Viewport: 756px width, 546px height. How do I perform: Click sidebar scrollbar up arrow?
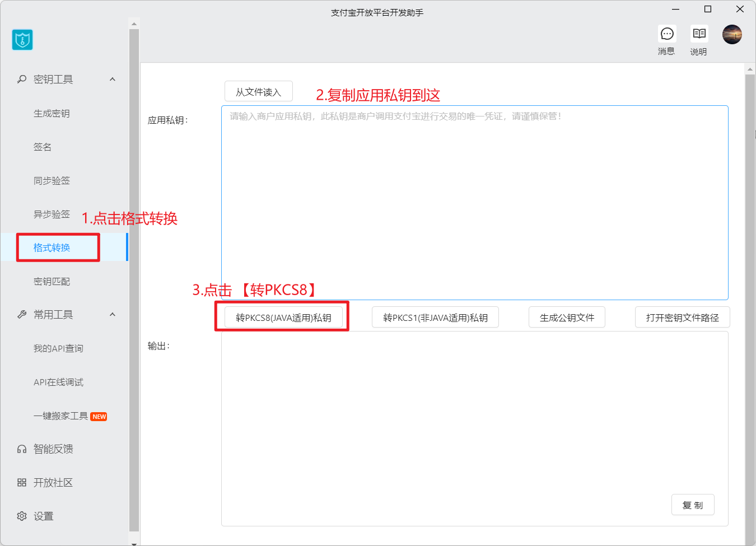pos(134,24)
